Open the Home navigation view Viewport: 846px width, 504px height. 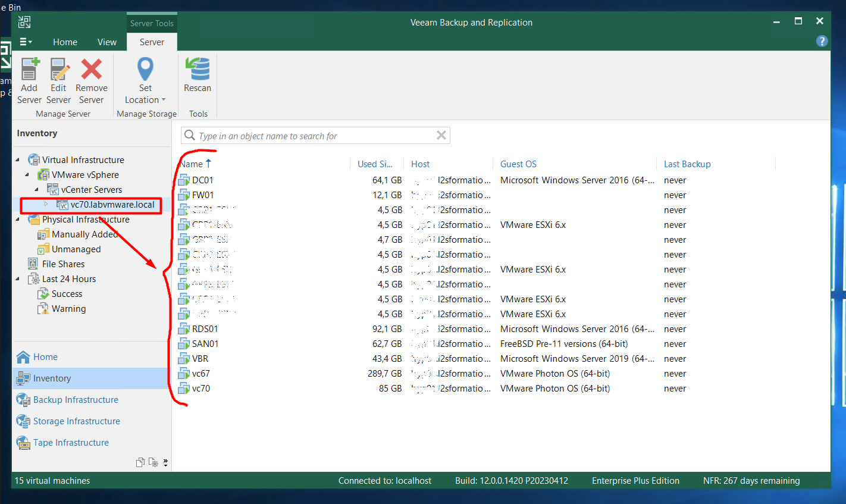point(91,357)
